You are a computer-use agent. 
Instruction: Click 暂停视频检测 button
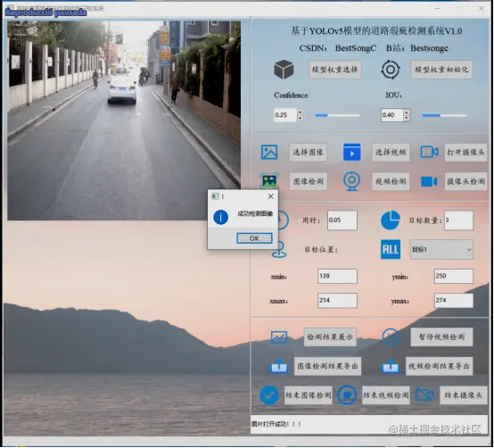[x=441, y=337]
